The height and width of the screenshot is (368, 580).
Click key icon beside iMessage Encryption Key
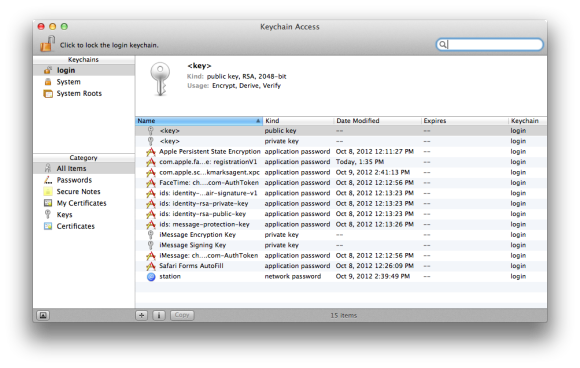[151, 234]
